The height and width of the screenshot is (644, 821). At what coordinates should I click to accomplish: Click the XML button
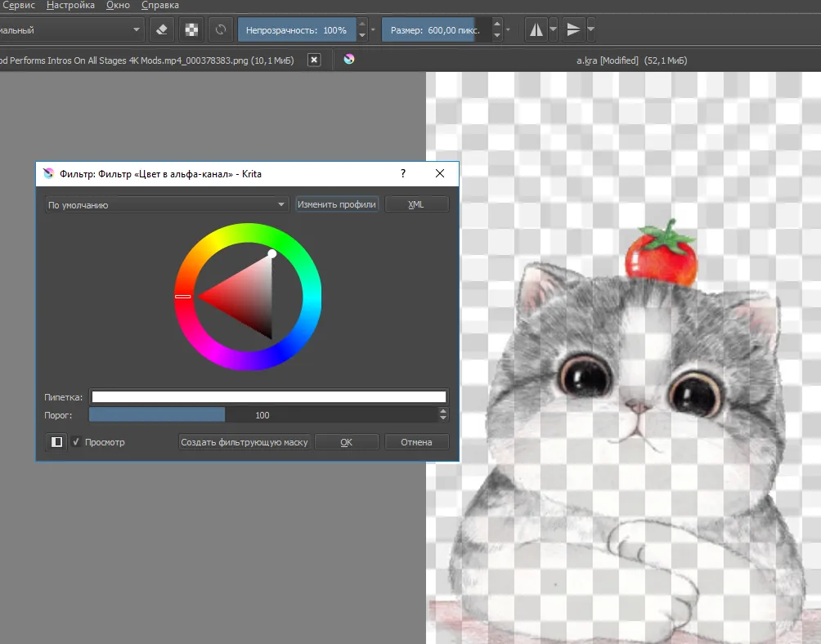pos(416,204)
